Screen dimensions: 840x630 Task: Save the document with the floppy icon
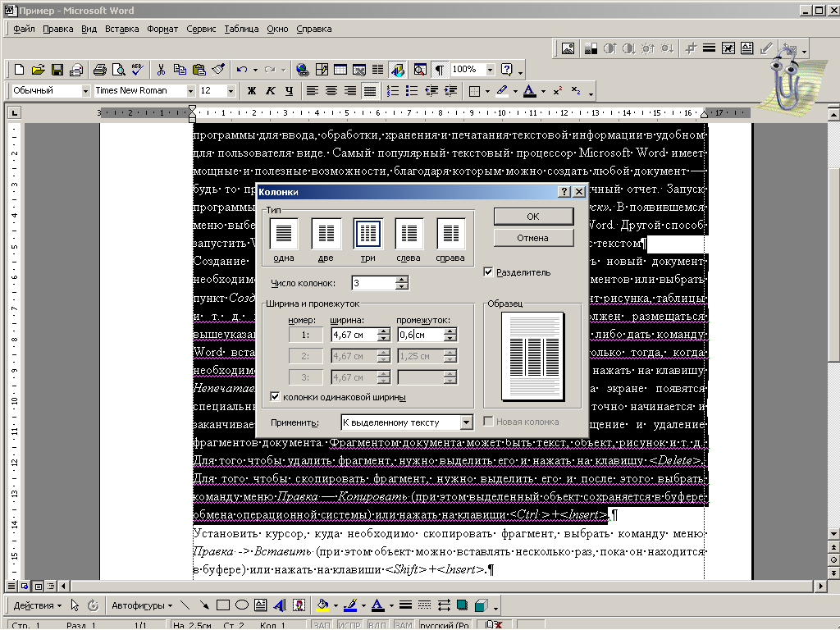pos(57,70)
